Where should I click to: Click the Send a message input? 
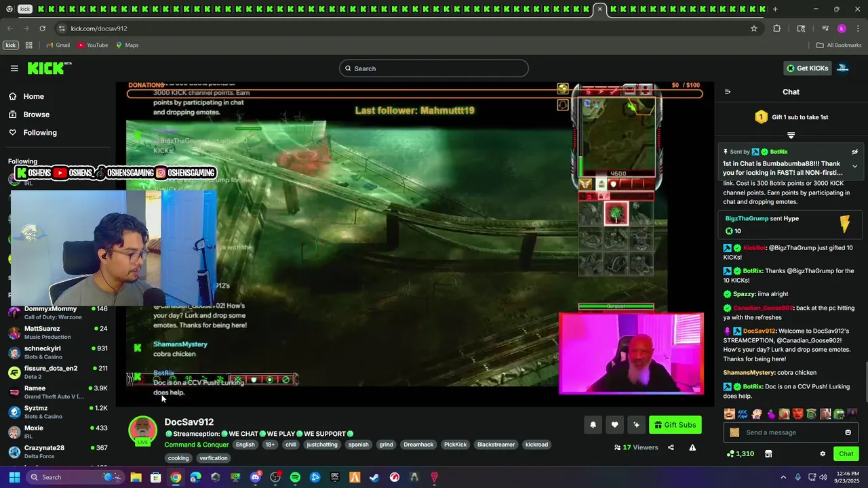(x=791, y=432)
